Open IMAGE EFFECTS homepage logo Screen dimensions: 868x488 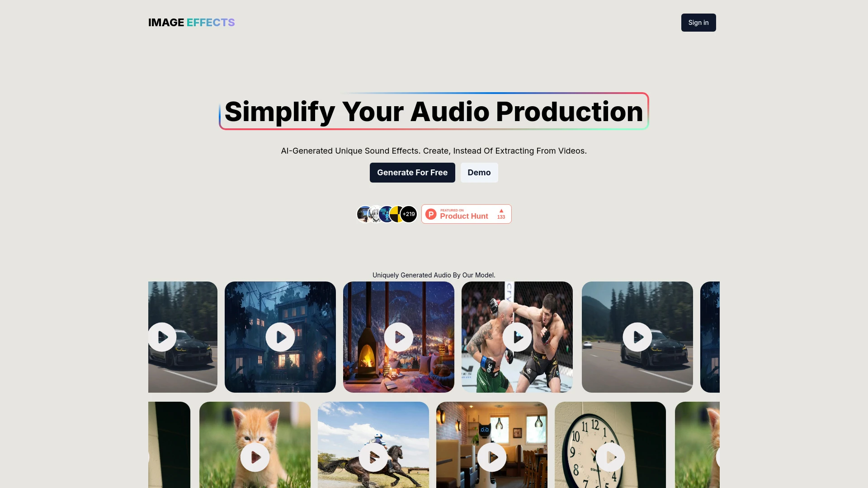coord(191,22)
